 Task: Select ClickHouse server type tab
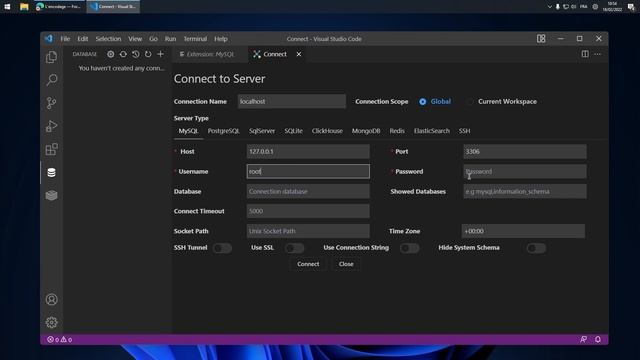[x=327, y=131]
